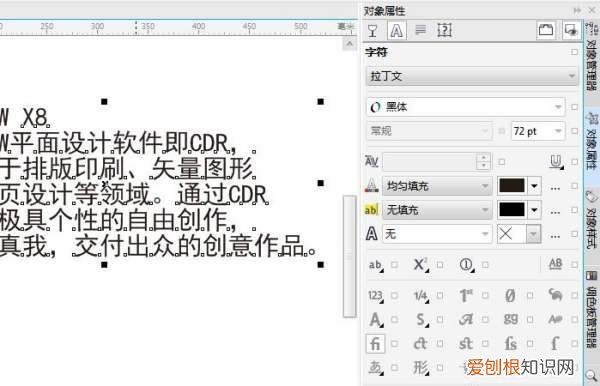Image resolution: width=600 pixels, height=386 pixels.
Task: Open background fill settings ellipsis beside 无填充
Action: point(555,212)
